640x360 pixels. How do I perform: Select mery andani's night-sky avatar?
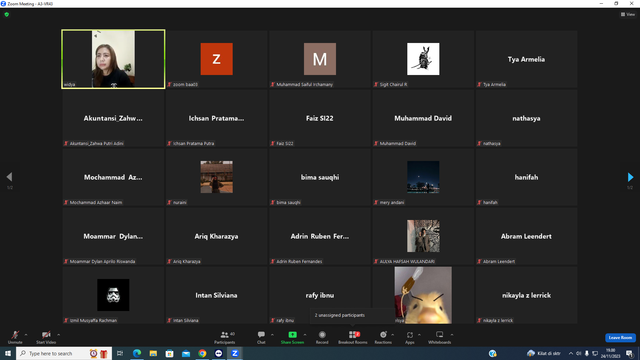(423, 177)
